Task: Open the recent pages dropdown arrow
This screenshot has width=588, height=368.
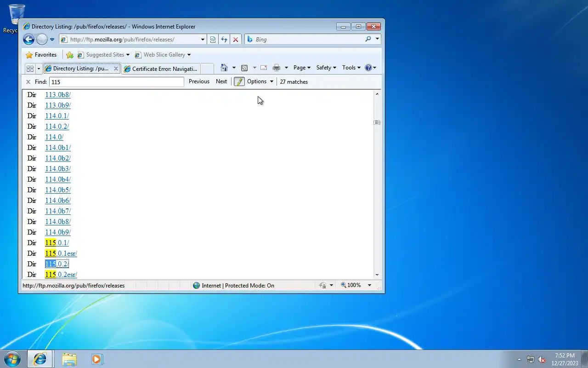Action: 52,40
